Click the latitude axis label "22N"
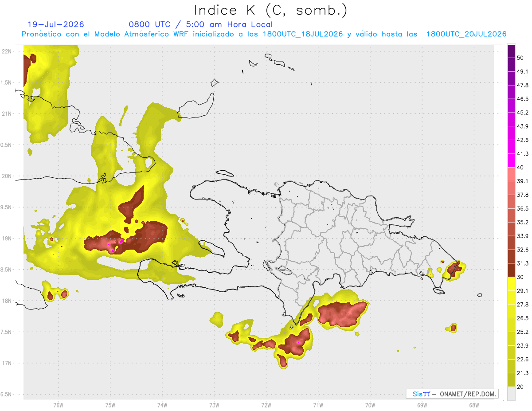 (x=7, y=51)
